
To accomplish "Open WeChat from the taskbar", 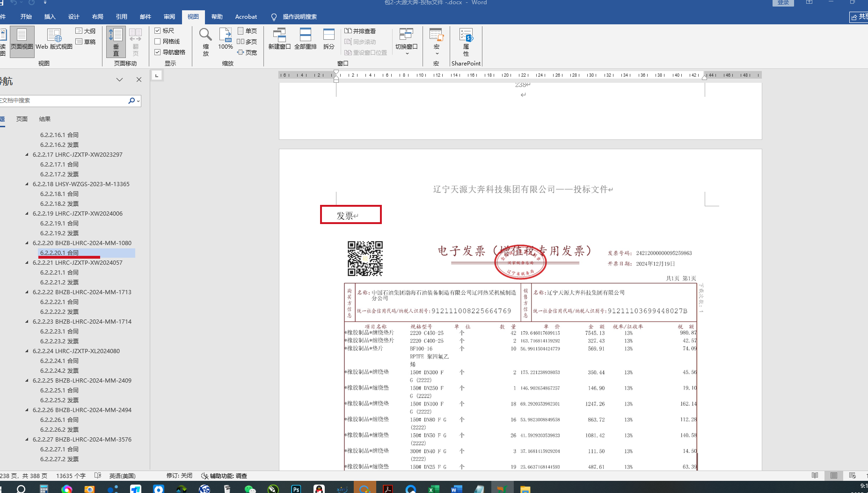I will (x=250, y=489).
